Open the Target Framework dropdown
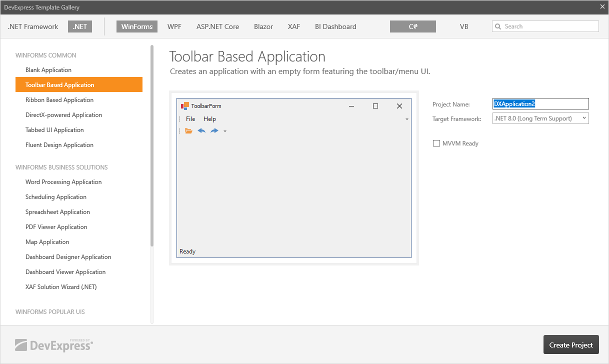609x364 pixels. pyautogui.click(x=540, y=118)
